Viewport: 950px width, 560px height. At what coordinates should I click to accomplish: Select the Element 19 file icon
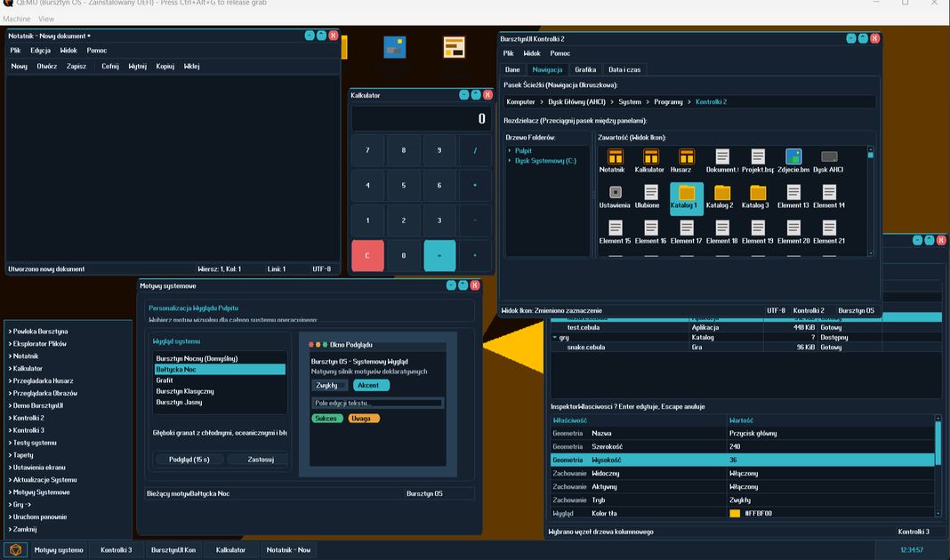click(757, 233)
